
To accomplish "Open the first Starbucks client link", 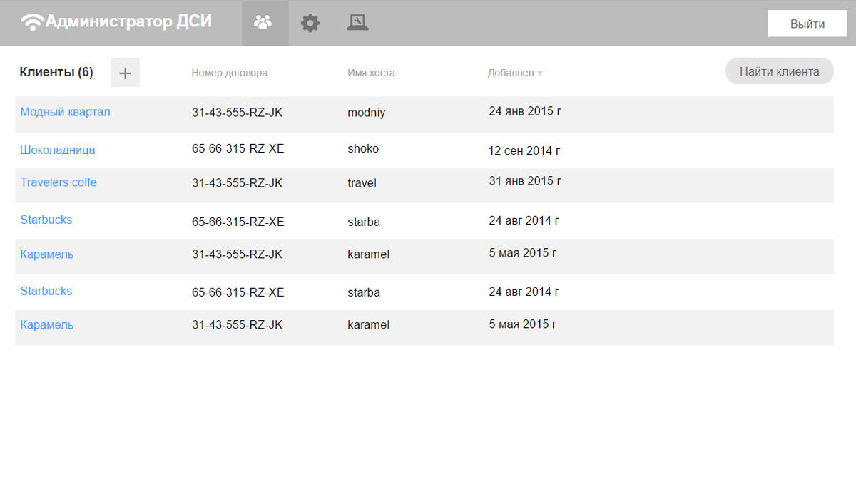I will pyautogui.click(x=46, y=220).
